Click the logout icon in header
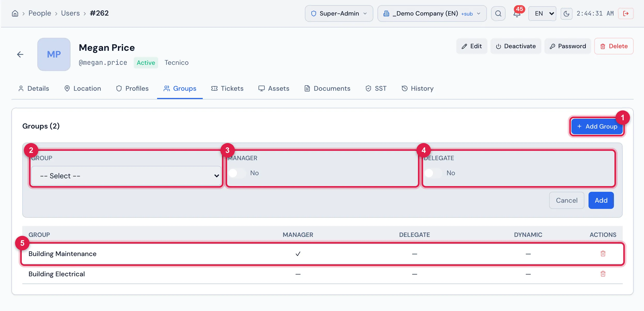 (626, 13)
